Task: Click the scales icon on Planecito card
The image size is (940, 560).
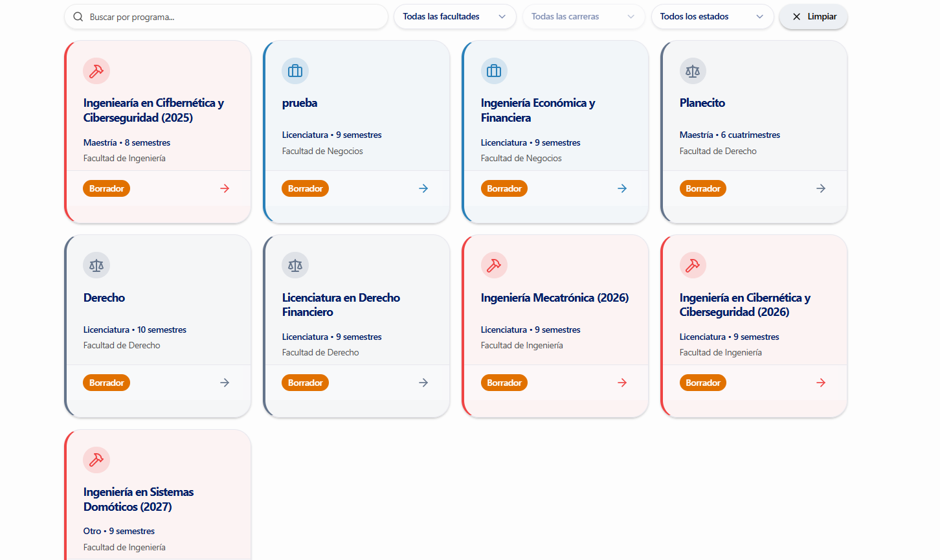Action: click(693, 71)
